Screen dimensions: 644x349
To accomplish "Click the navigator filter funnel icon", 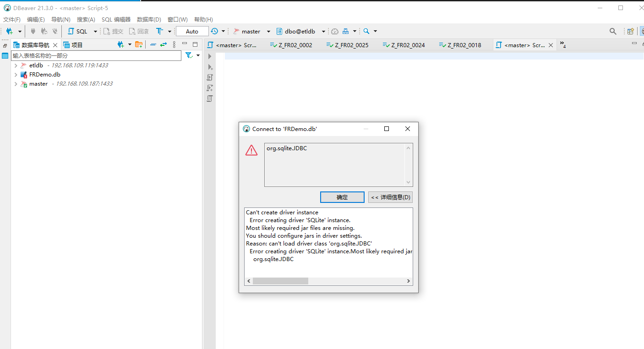I will (189, 55).
